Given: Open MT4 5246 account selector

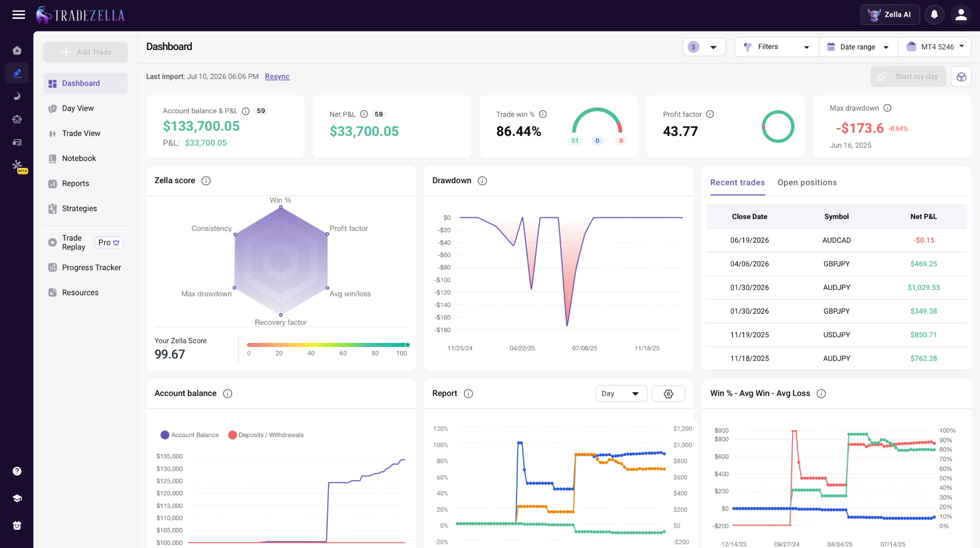Looking at the screenshot, I should tap(935, 47).
